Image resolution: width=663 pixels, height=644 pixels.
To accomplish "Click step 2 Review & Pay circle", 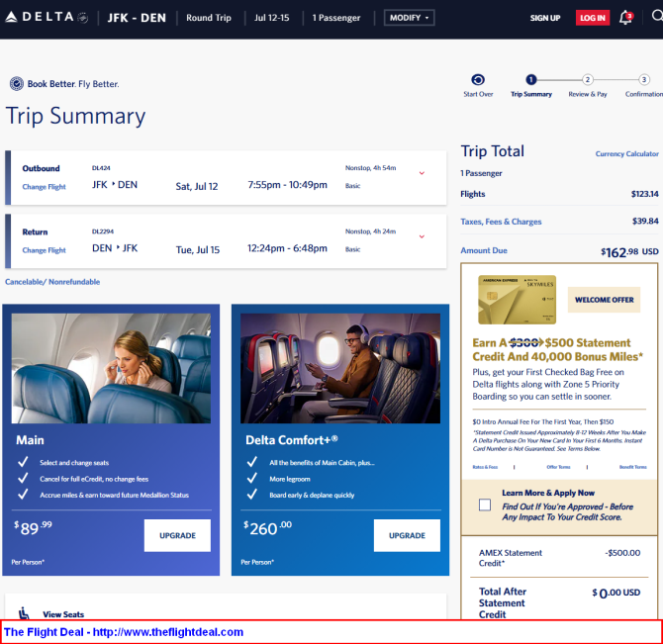I will coord(588,80).
